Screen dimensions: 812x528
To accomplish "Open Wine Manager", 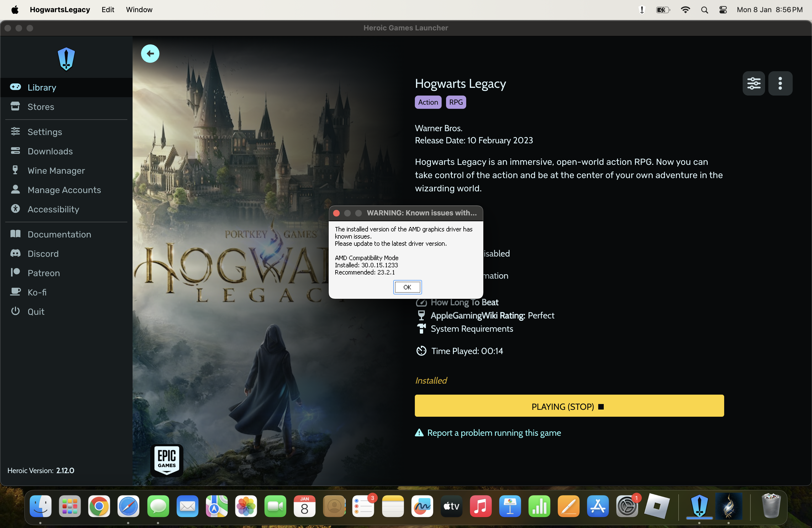I will pos(66,171).
